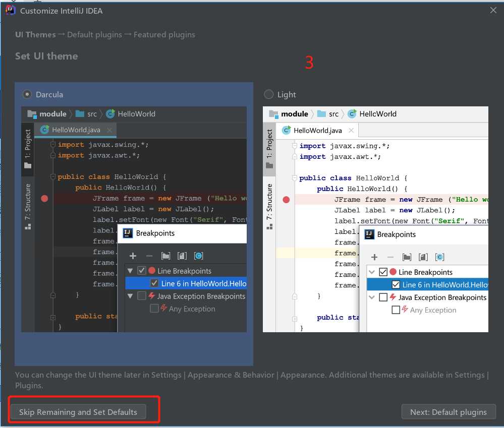Image resolution: width=504 pixels, height=428 pixels.
Task: Click the add breakpoint plus icon in Darcula preview
Action: tap(133, 256)
